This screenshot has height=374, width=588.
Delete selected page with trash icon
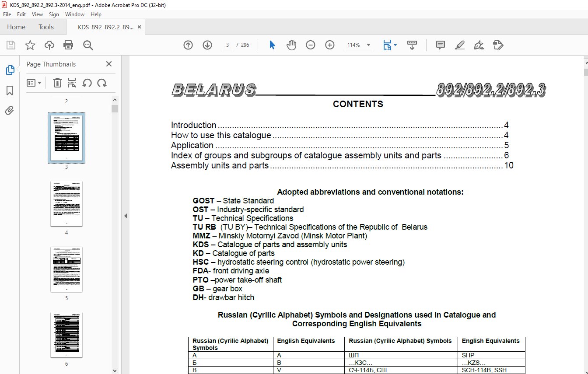click(57, 83)
